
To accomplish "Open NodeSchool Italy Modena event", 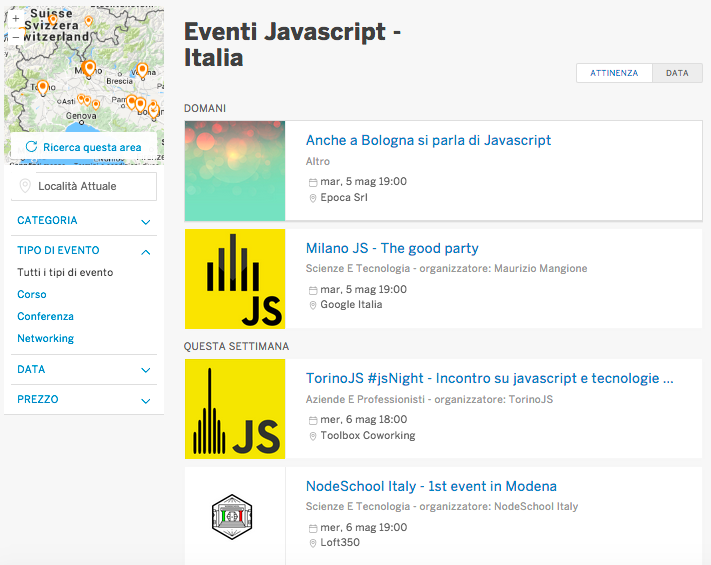I will (431, 486).
